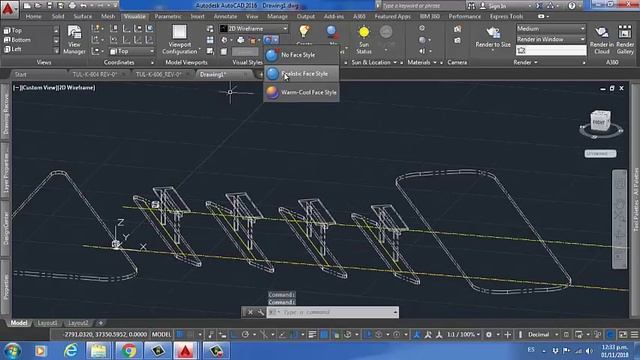Screen dimensions: 640x360
Task: Click the keyword search field in title bar
Action: tap(423, 6)
